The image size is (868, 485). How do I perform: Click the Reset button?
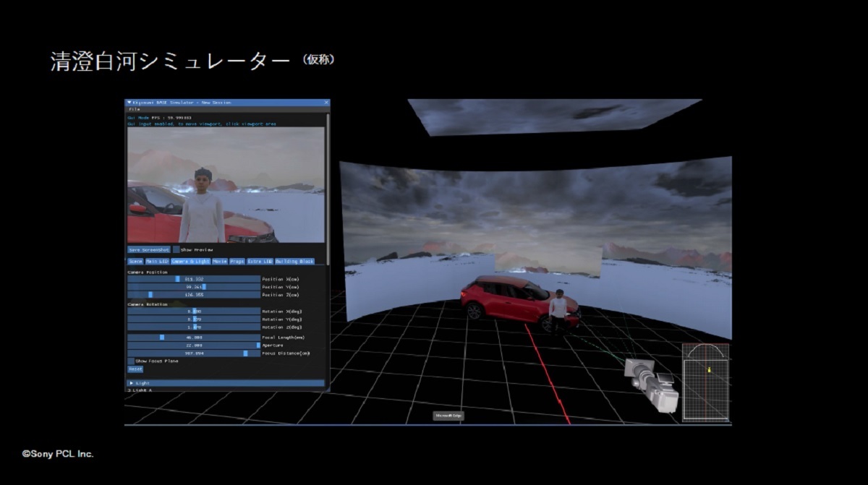(x=135, y=369)
